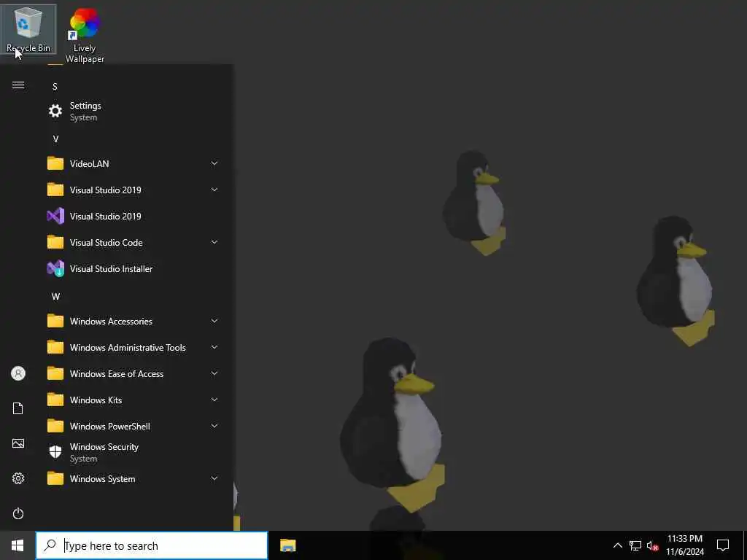747x560 pixels.
Task: Expand the Windows Accessories chevron
Action: (x=214, y=321)
